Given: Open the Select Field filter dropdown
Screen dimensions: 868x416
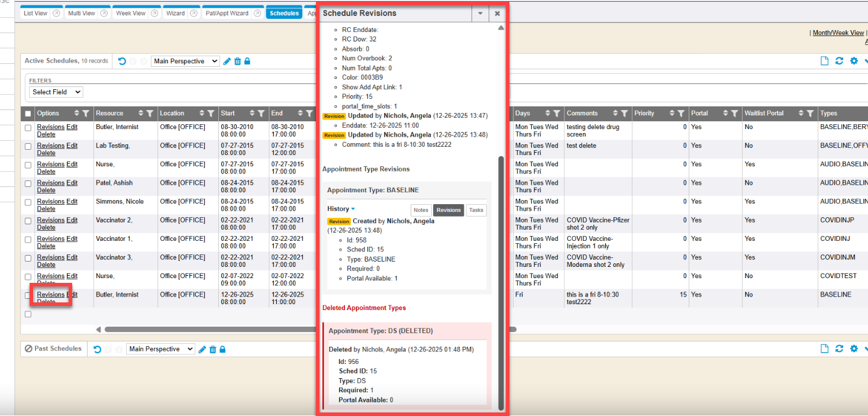Looking at the screenshot, I should [56, 92].
